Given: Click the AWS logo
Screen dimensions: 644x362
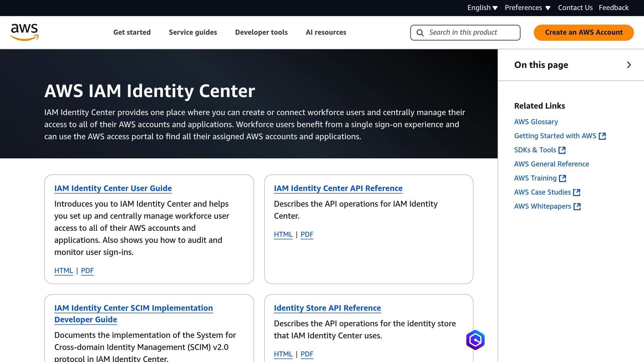Looking at the screenshot, I should coord(25,32).
